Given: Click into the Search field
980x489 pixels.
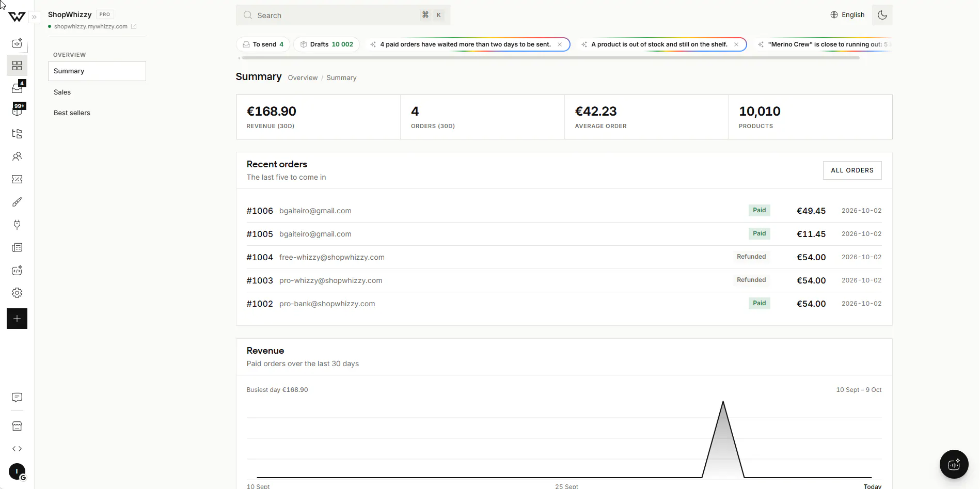Looking at the screenshot, I should [x=343, y=15].
